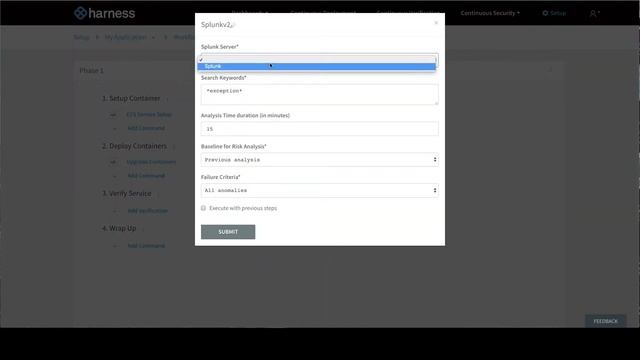The height and width of the screenshot is (360, 640).
Task: Click '2. Deploy Containers' heading
Action: [x=134, y=146]
